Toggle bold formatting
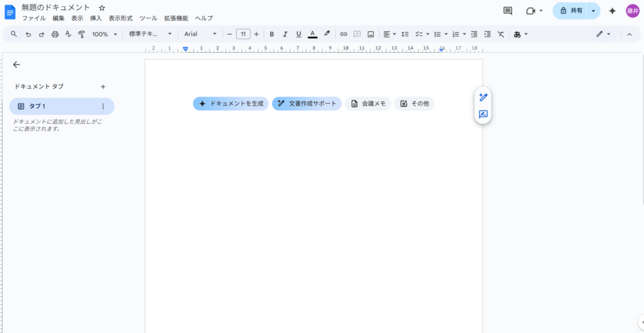The width and height of the screenshot is (644, 333). pos(272,34)
